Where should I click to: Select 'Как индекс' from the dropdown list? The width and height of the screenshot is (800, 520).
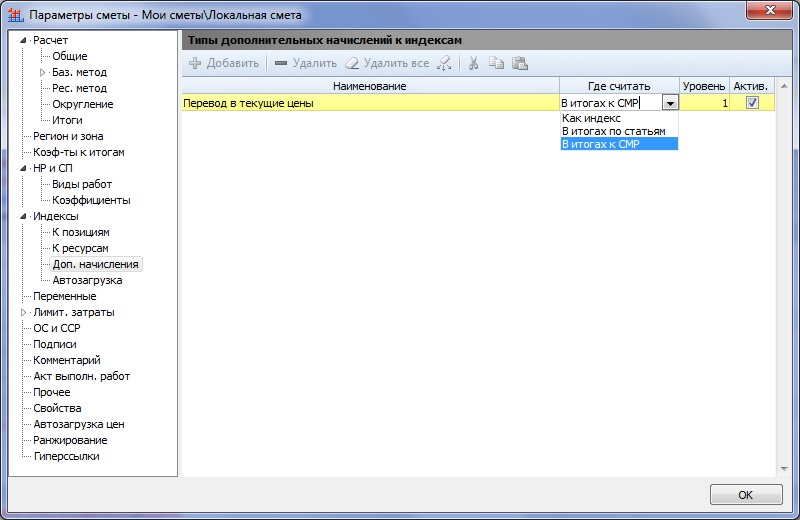pos(619,118)
